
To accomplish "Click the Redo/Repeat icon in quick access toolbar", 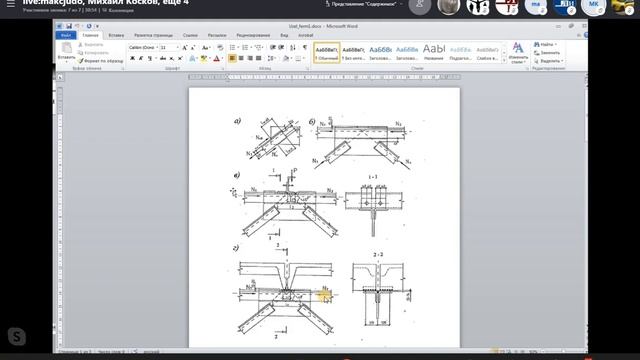I will 89,26.
